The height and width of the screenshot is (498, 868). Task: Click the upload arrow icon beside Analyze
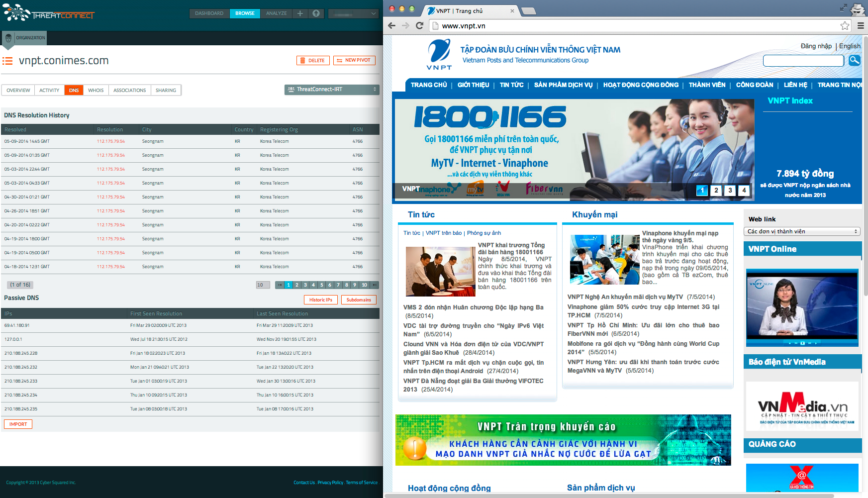316,13
